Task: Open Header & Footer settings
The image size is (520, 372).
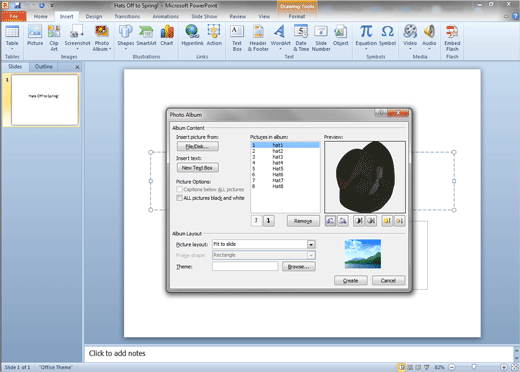Action: pos(258,38)
